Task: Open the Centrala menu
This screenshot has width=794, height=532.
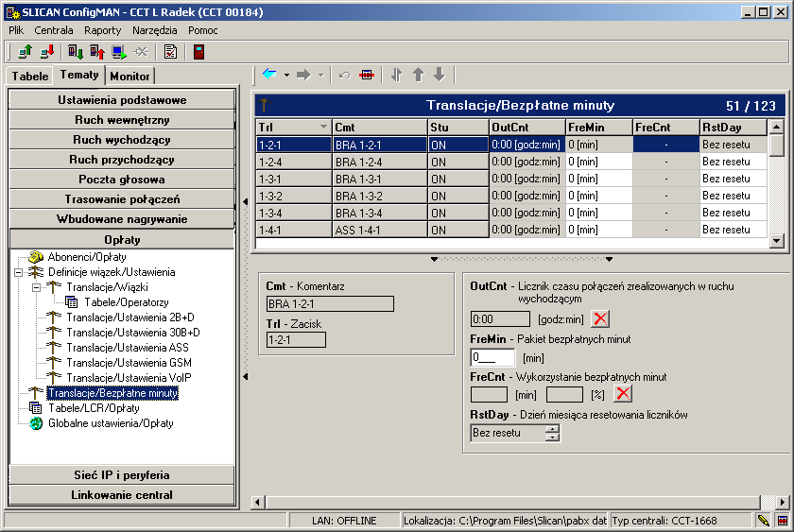Action: pos(54,30)
